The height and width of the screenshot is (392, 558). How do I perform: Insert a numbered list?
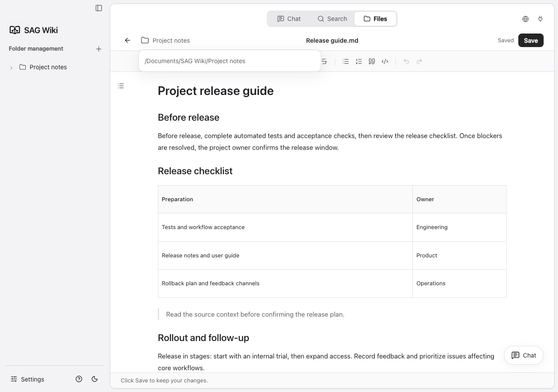coord(359,61)
